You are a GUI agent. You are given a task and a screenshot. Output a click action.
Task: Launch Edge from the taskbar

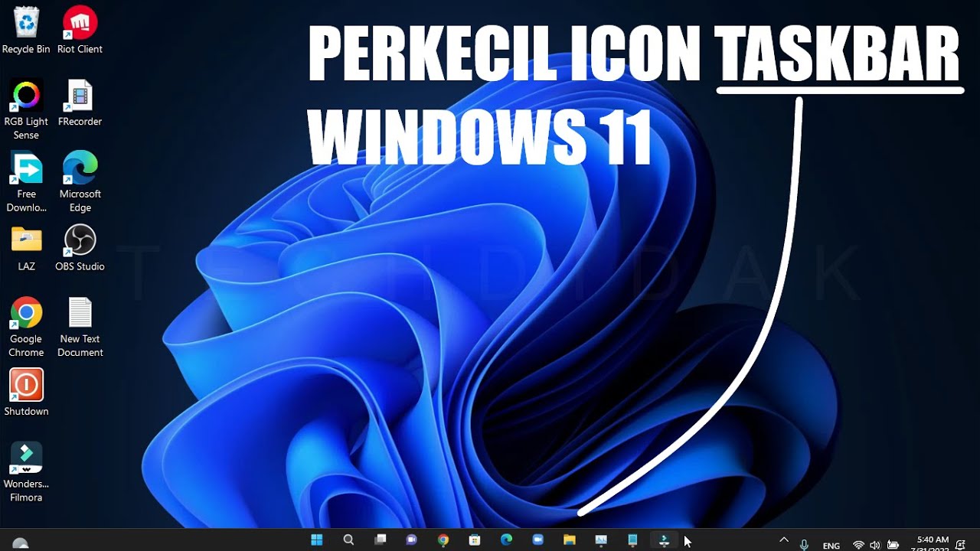coord(506,540)
